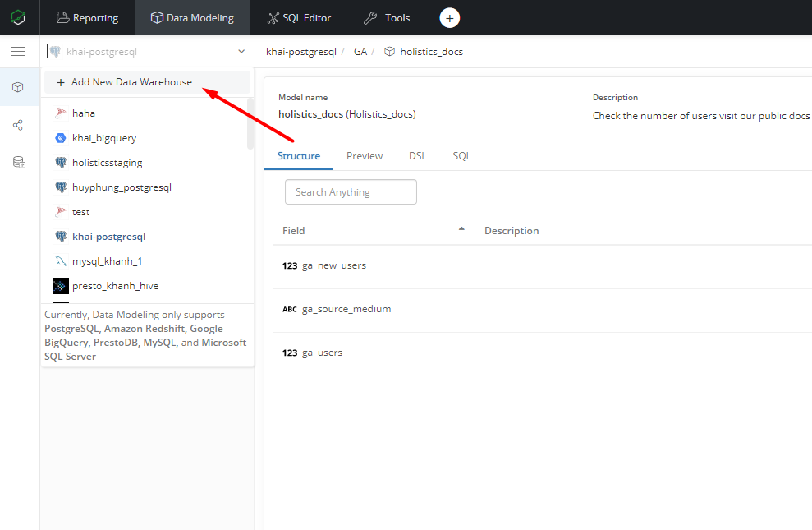Click Add New Data Warehouse
The height and width of the screenshot is (530, 812).
(x=147, y=82)
